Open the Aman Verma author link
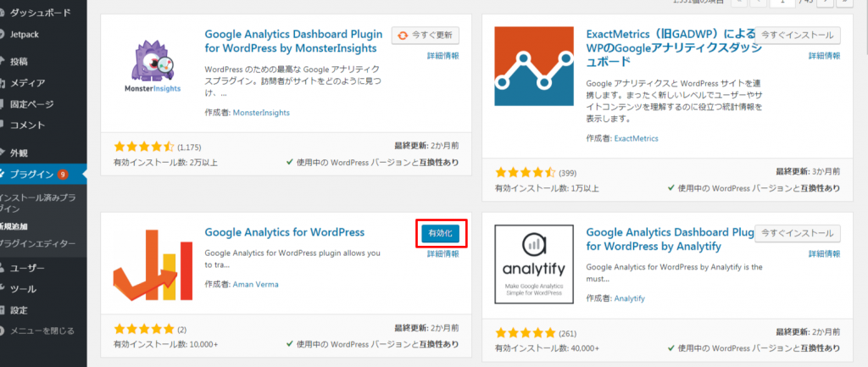 (x=256, y=285)
